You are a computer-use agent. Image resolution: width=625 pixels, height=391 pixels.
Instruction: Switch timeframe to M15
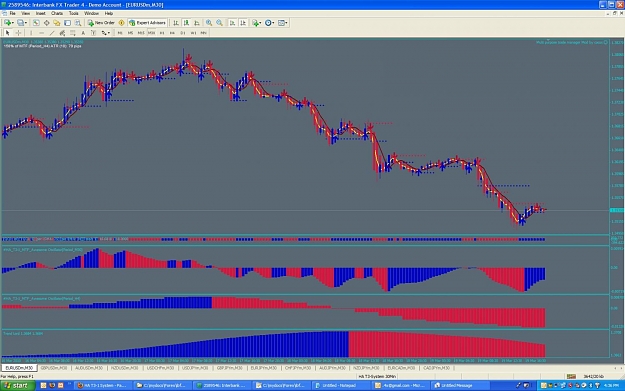click(x=141, y=33)
